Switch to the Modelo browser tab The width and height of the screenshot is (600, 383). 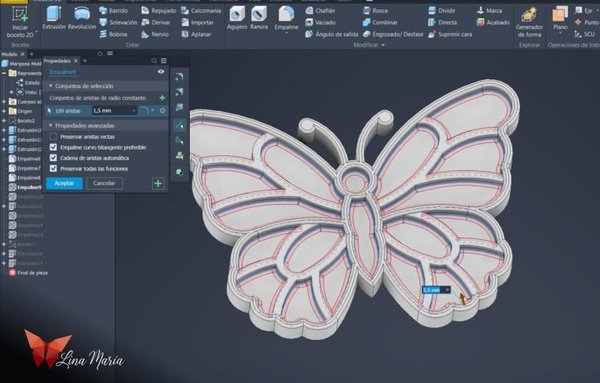(10, 54)
